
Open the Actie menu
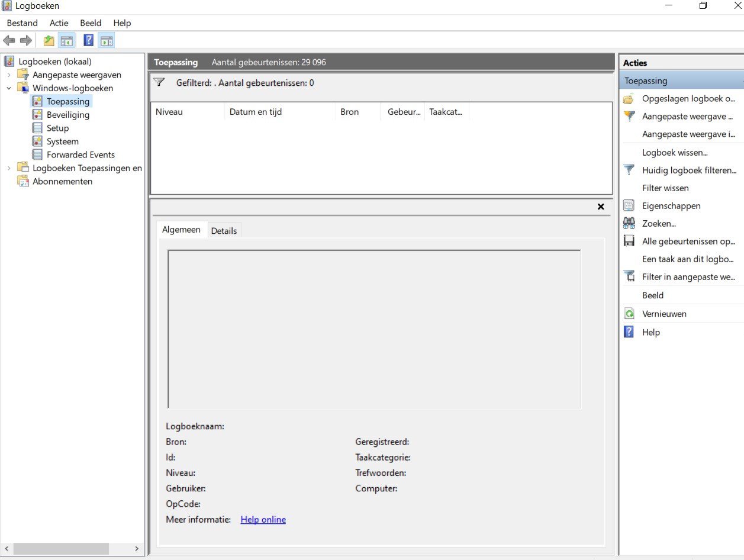(59, 23)
